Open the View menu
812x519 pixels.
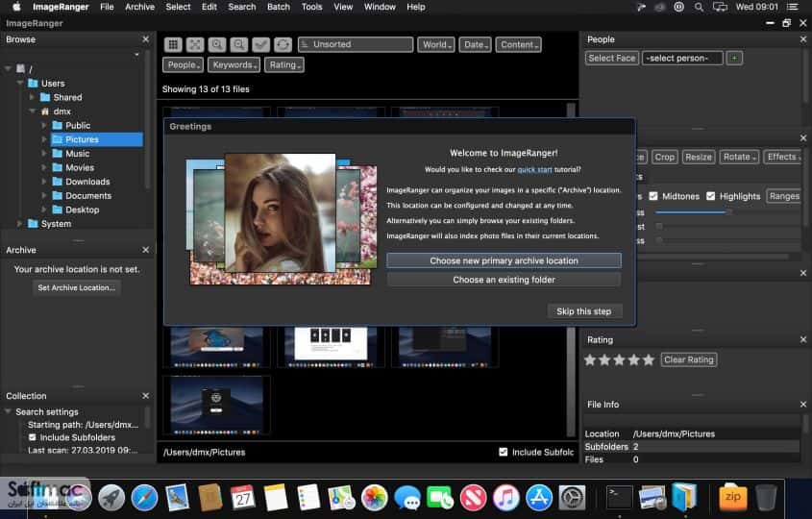point(343,7)
